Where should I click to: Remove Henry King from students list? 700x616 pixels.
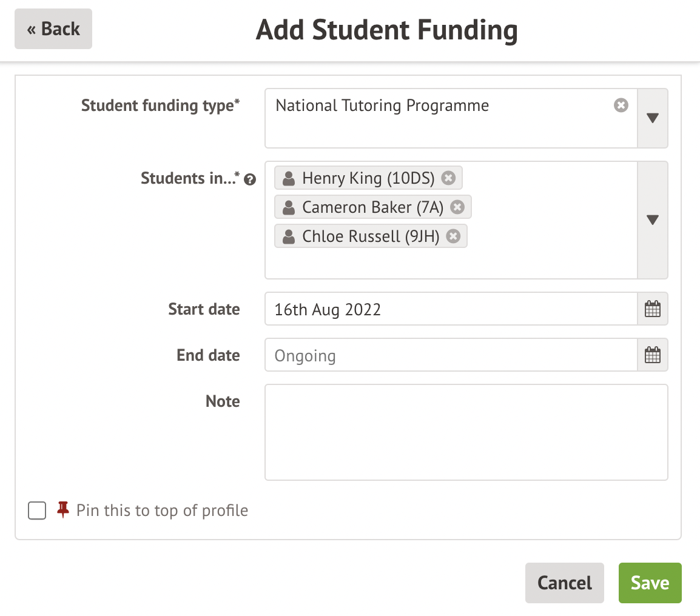coord(448,178)
